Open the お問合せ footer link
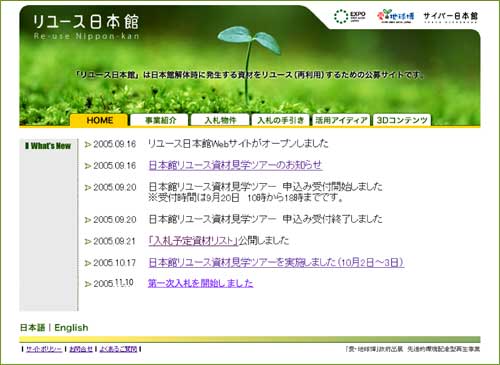The image size is (500, 365). click(81, 349)
